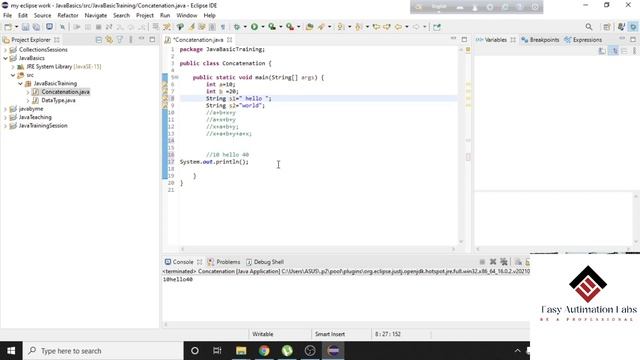The width and height of the screenshot is (640, 360).
Task: Click the Skip All Breakpoints icon
Action: tap(62, 27)
